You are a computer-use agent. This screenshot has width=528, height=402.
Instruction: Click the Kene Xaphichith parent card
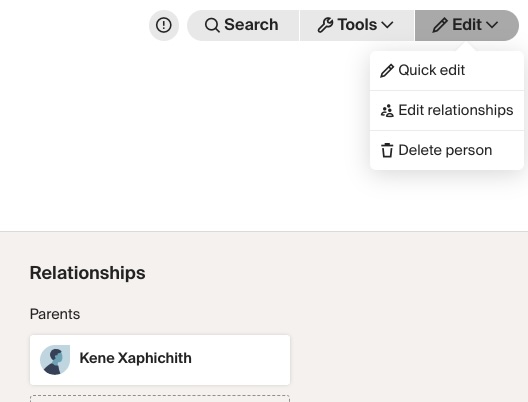point(160,360)
